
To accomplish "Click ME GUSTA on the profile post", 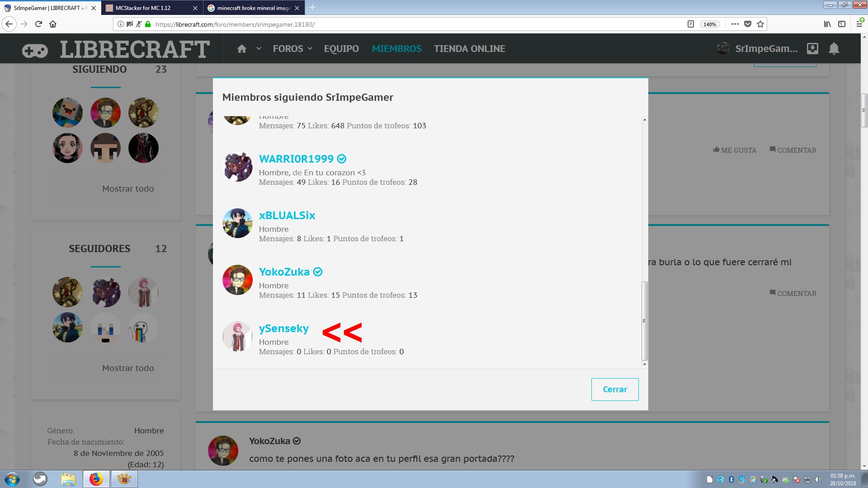I will [x=735, y=150].
